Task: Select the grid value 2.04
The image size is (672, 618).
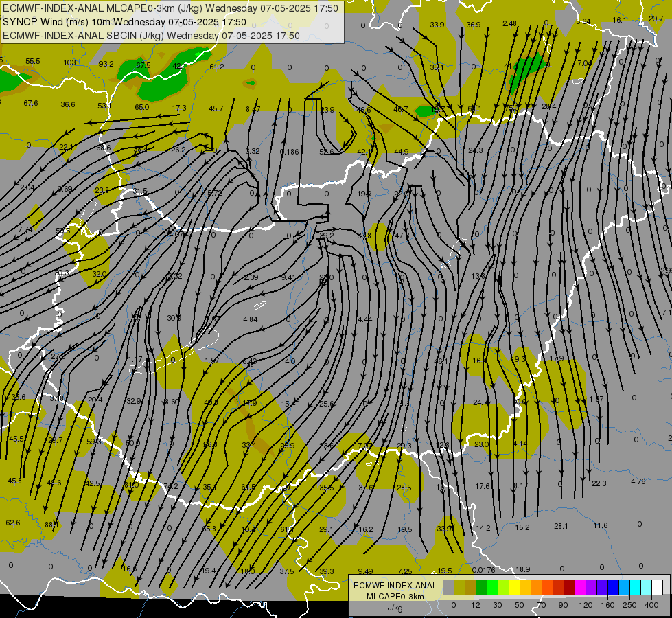Action: tap(27, 187)
